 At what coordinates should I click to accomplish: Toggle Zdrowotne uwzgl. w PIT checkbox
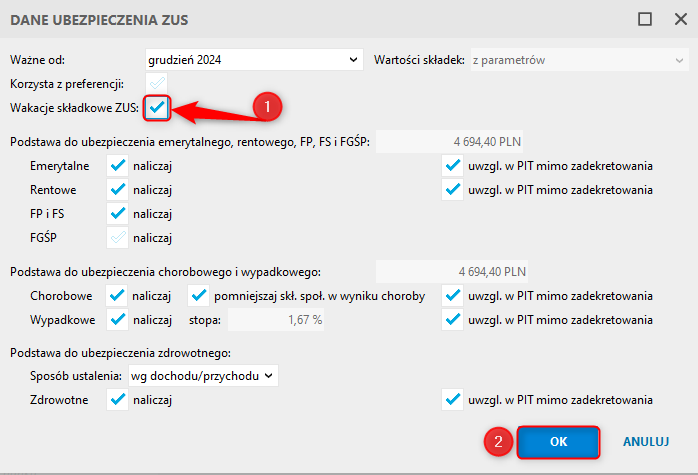pyautogui.click(x=453, y=400)
